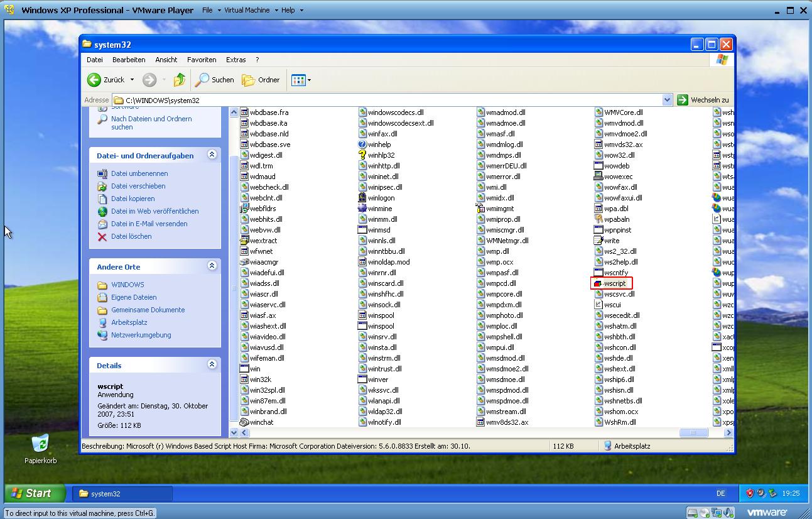Expand the address bar dropdown
The width and height of the screenshot is (812, 519).
(667, 100)
